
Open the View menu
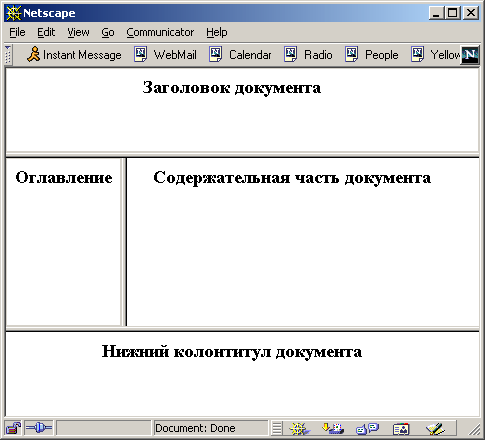[x=78, y=32]
